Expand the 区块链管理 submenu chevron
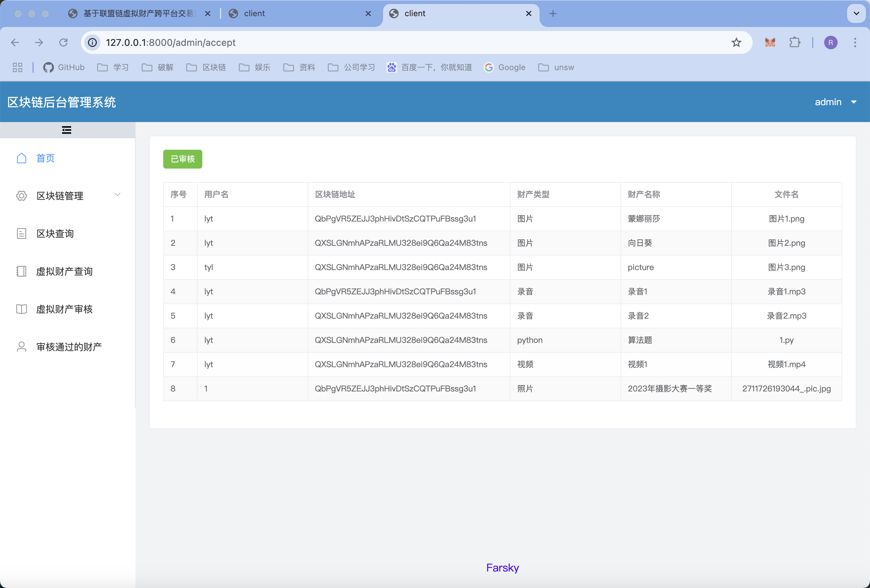Image resolution: width=870 pixels, height=588 pixels. coord(117,195)
